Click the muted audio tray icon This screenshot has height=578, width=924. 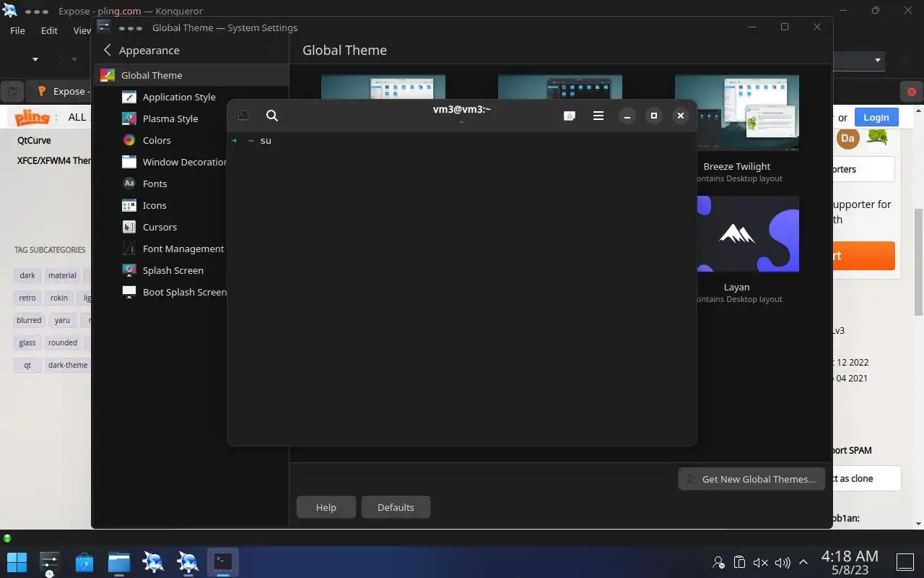click(760, 562)
